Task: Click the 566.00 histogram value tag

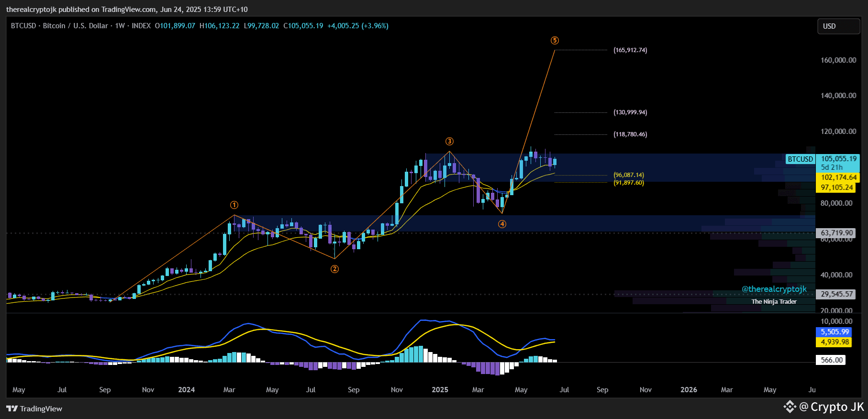Action: click(x=832, y=360)
